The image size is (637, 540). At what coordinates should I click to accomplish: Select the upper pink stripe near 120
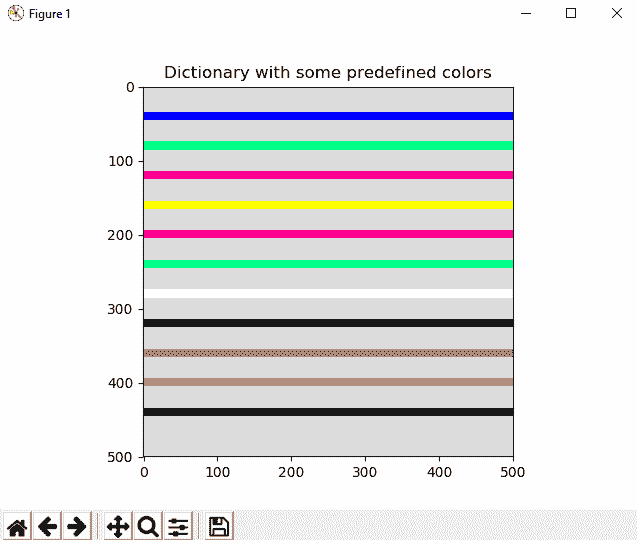(x=328, y=175)
